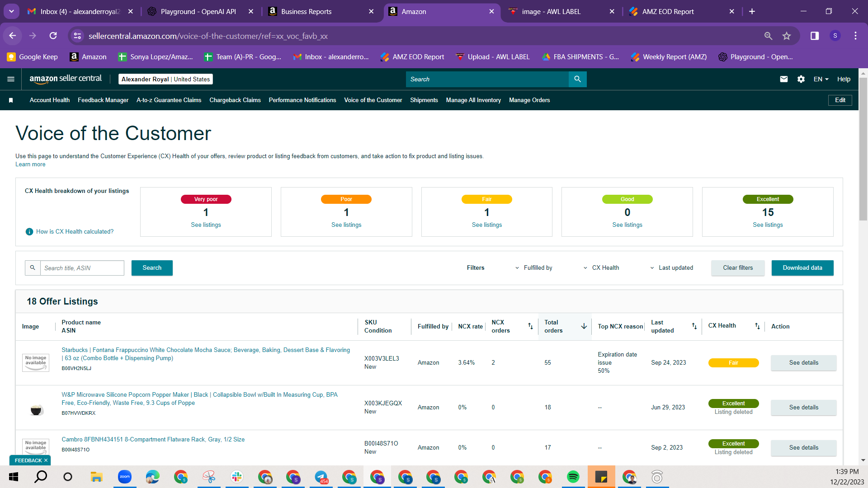
Task: Reload the page with browser refresh icon
Action: tap(53, 36)
